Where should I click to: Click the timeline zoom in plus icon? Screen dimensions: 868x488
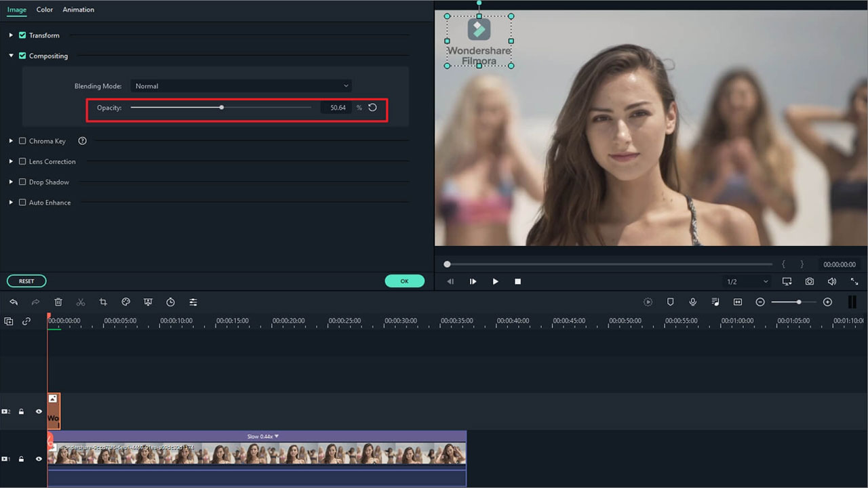point(827,302)
